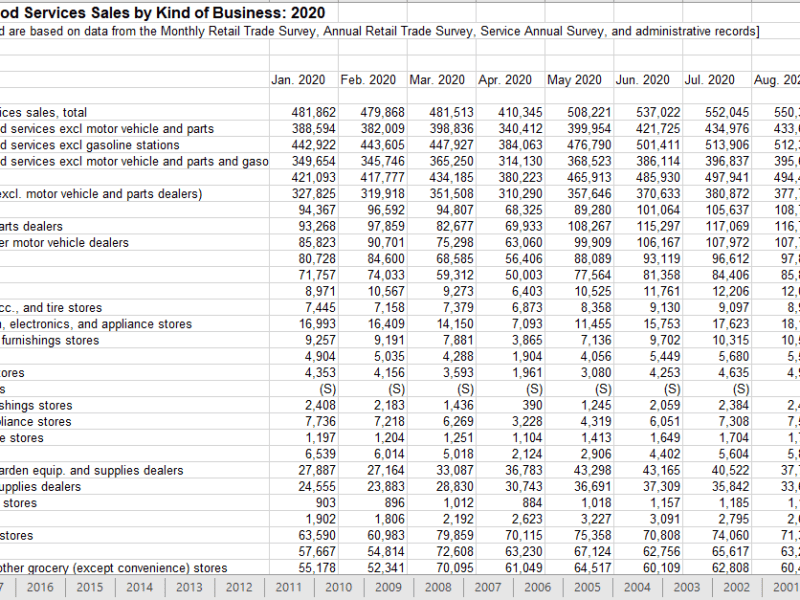Switch to the 2013 worksheet

pyautogui.click(x=188, y=588)
